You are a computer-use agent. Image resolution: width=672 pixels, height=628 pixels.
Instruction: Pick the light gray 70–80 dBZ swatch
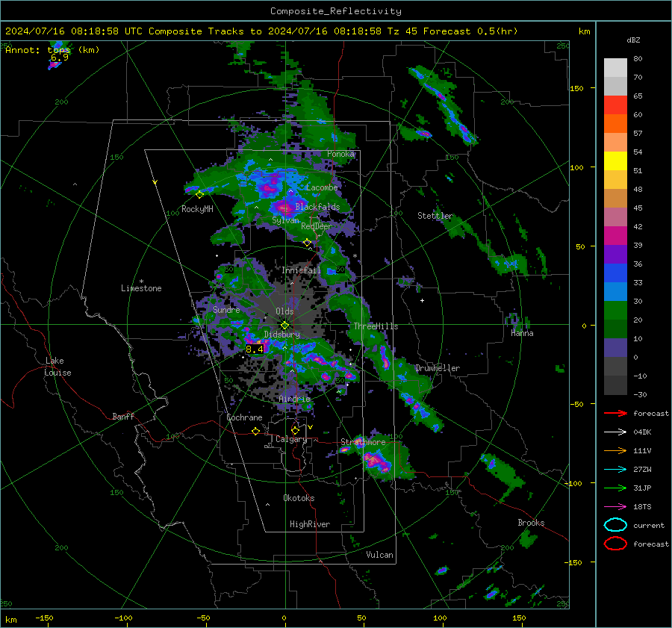click(x=615, y=68)
